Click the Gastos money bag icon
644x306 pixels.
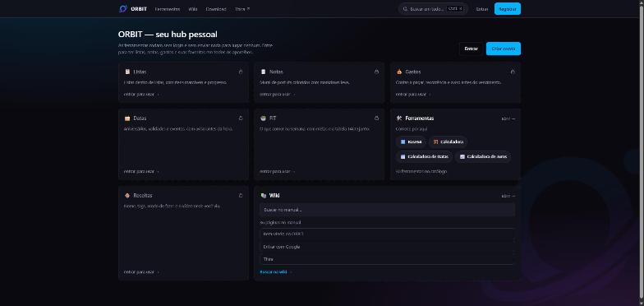399,72
